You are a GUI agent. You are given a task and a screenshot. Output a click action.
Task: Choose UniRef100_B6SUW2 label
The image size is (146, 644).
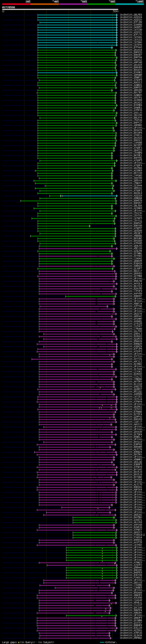(x=131, y=238)
